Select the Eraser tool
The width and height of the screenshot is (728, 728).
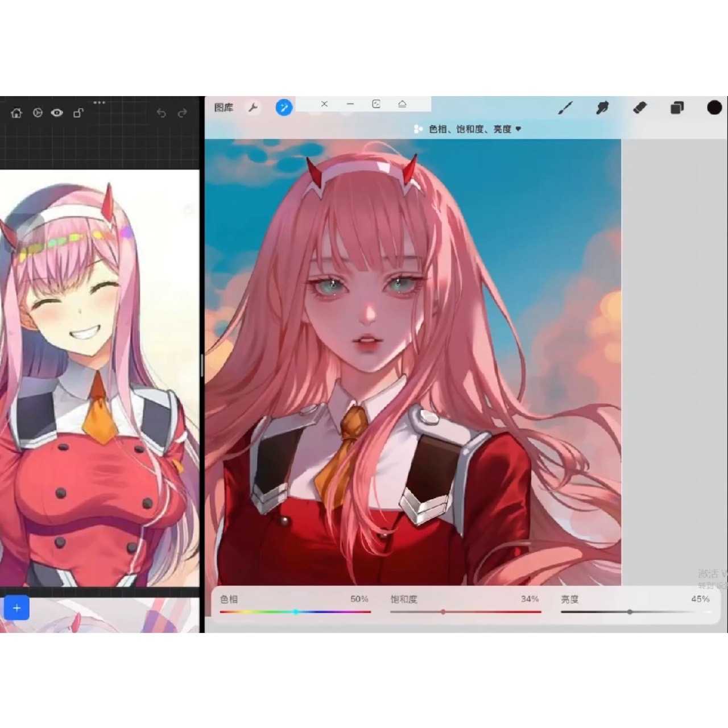pyautogui.click(x=640, y=107)
